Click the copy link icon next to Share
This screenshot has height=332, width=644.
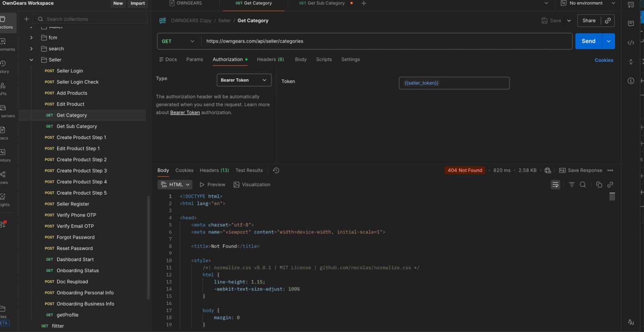pos(608,20)
